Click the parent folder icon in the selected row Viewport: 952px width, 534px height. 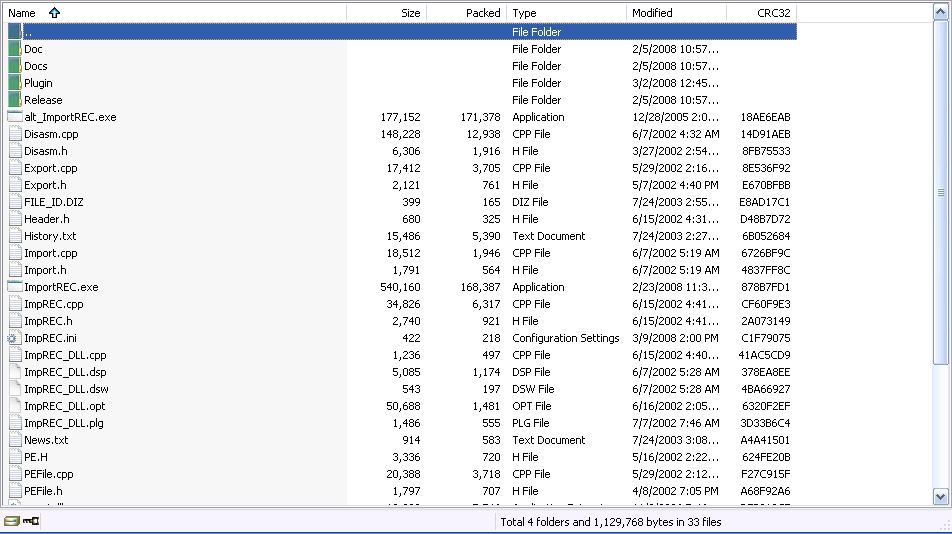click(x=15, y=32)
